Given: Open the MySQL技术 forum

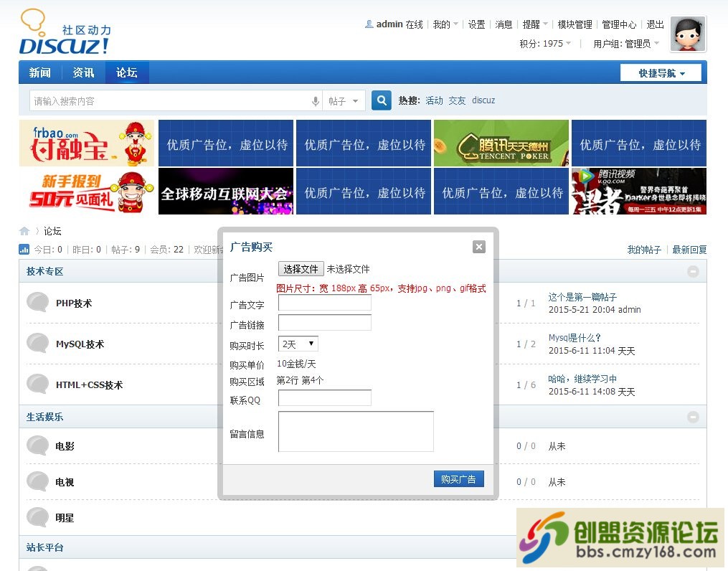Looking at the screenshot, I should pos(80,344).
